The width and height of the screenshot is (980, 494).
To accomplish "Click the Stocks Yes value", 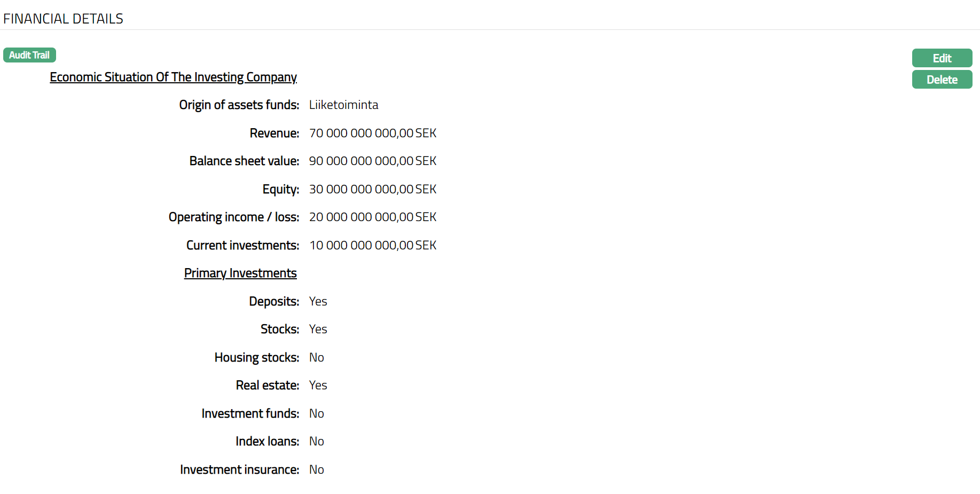I will tap(318, 330).
